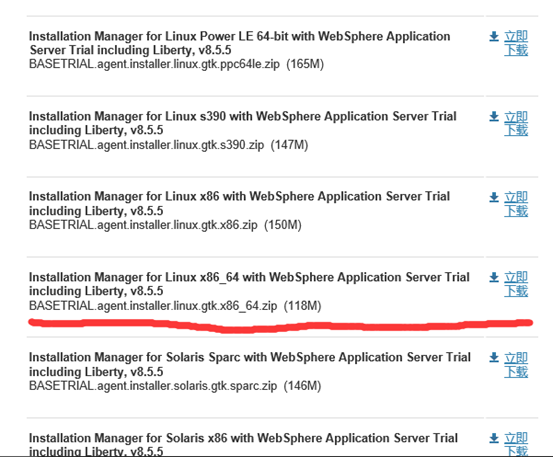
Task: Click download arrow icon for Linux x86_64
Action: pos(494,278)
